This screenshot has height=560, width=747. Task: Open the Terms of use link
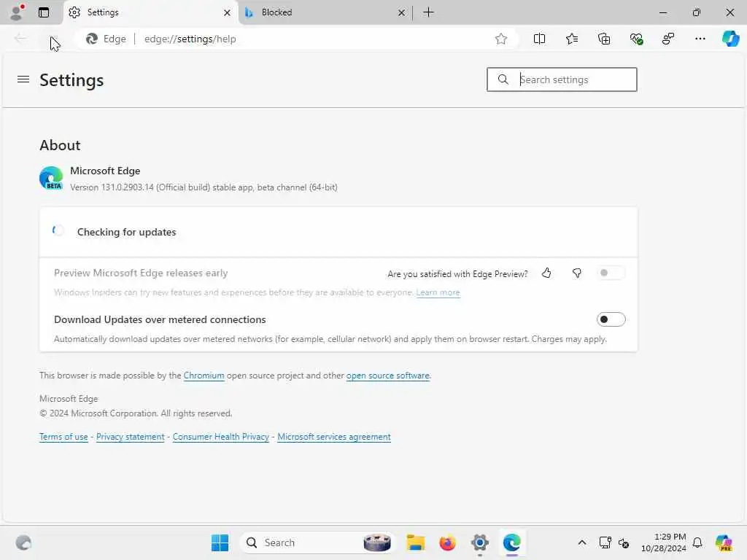63,437
